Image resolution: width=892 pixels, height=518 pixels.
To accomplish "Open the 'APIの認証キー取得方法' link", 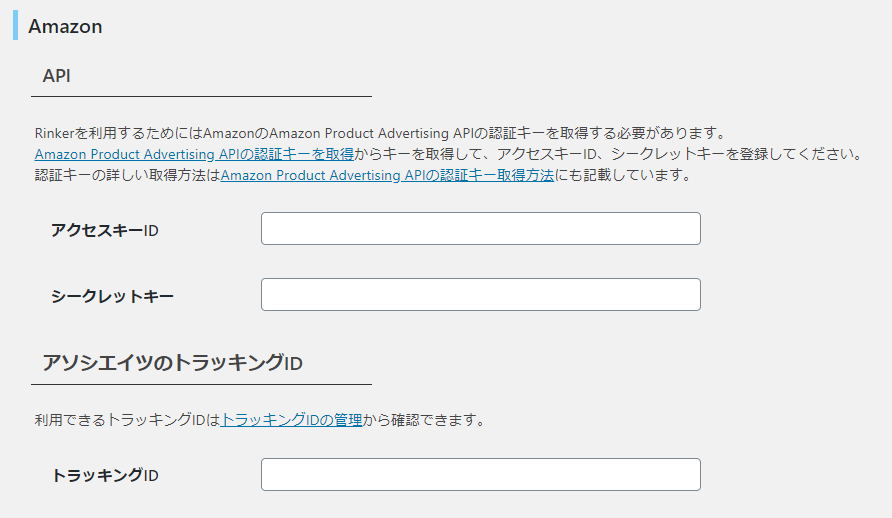I will tap(387, 175).
